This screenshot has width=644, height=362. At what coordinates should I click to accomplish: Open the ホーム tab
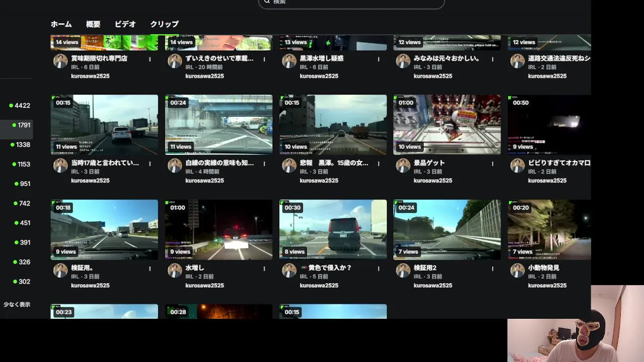[61, 24]
